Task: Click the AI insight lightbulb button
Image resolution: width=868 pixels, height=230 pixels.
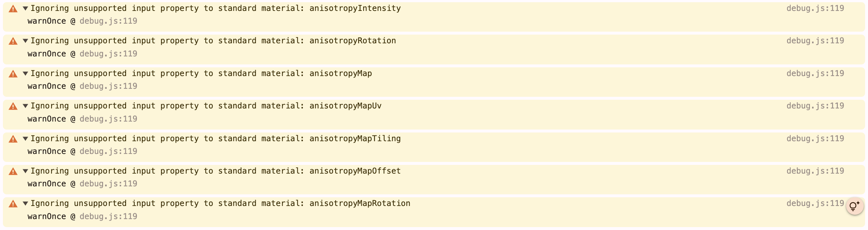Action: pyautogui.click(x=855, y=206)
